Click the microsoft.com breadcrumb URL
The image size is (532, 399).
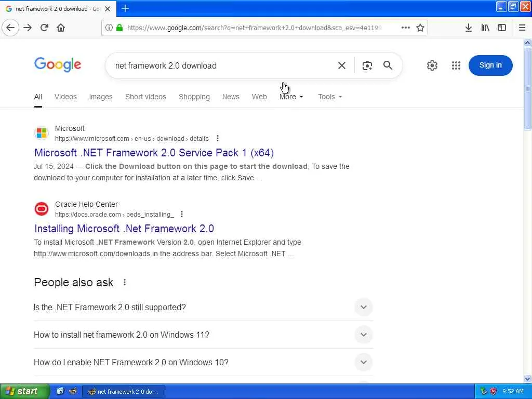click(x=131, y=138)
